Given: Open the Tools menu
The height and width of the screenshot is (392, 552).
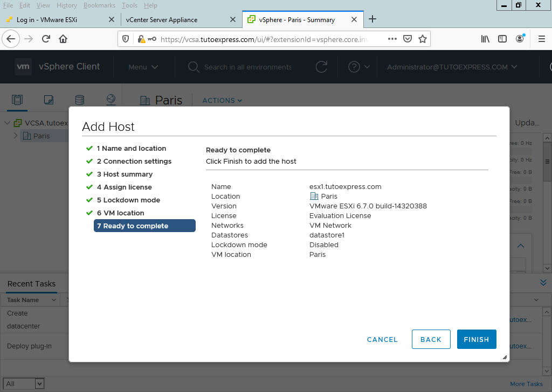Looking at the screenshot, I should [x=129, y=5].
